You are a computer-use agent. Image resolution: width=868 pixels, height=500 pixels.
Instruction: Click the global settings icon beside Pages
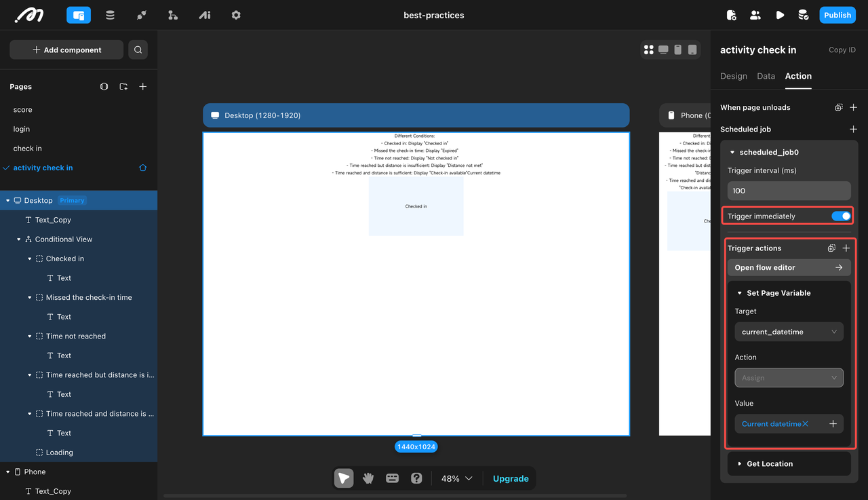pyautogui.click(x=104, y=87)
